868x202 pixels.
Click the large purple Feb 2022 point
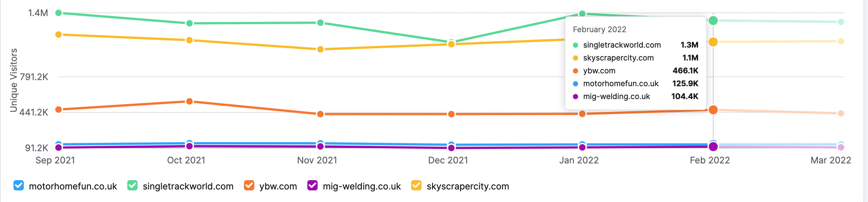pos(713,147)
